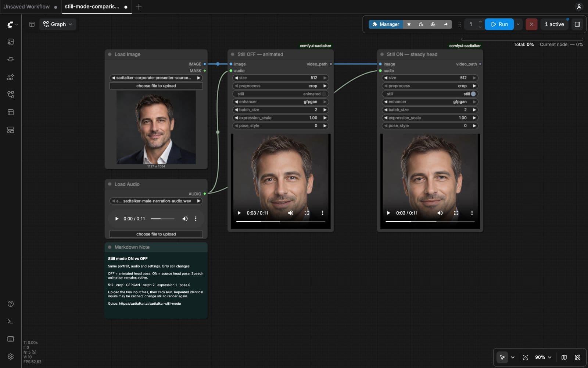Open the 1 active queue button
Image resolution: width=588 pixels, height=368 pixels.
(x=554, y=24)
